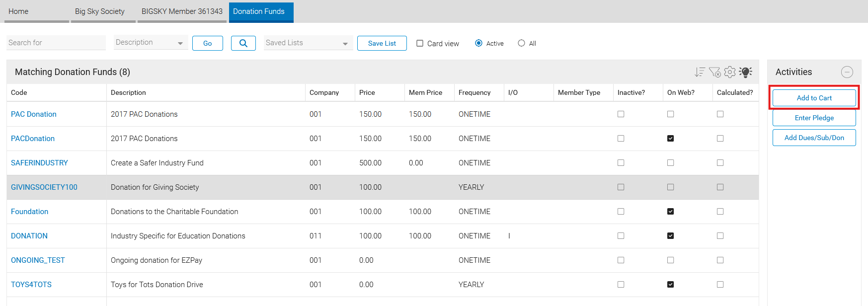This screenshot has height=306, width=868.
Task: Expand the Saved Lists dropdown
Action: [x=308, y=43]
